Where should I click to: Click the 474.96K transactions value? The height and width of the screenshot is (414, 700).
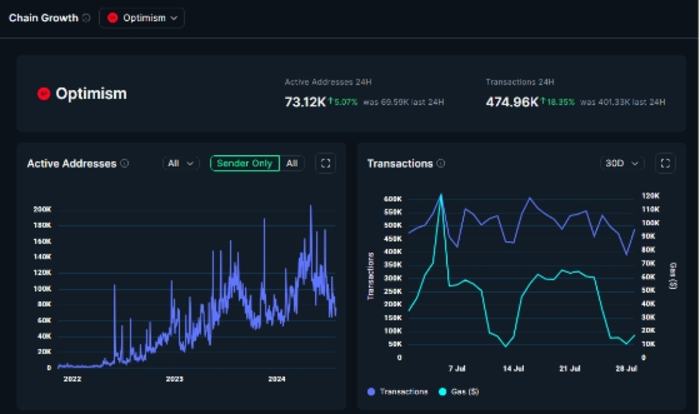[512, 102]
